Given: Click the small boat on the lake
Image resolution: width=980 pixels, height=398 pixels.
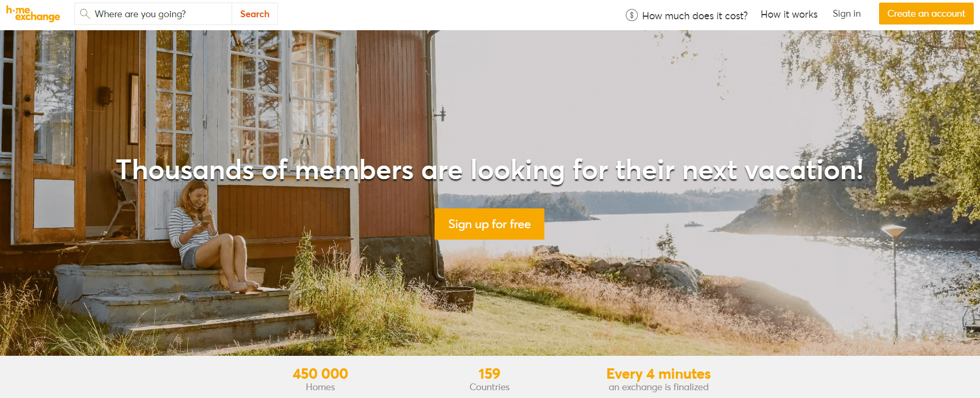Looking at the screenshot, I should click(693, 225).
